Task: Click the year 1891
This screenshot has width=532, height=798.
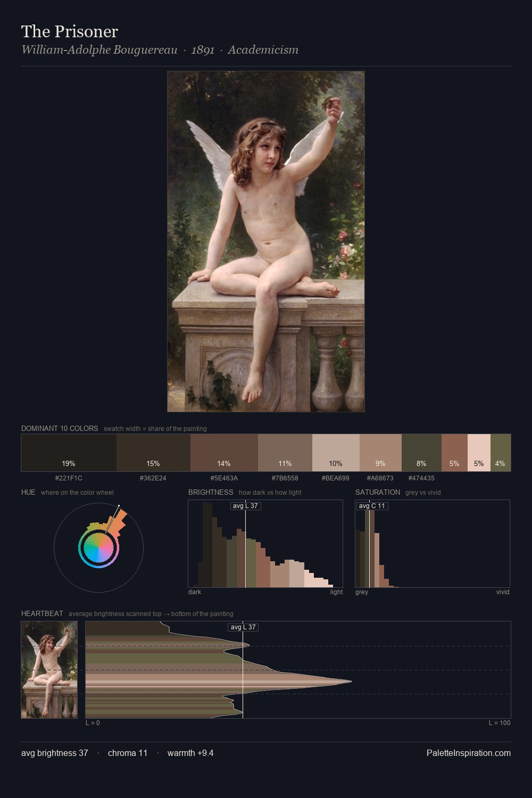Action: (203, 50)
